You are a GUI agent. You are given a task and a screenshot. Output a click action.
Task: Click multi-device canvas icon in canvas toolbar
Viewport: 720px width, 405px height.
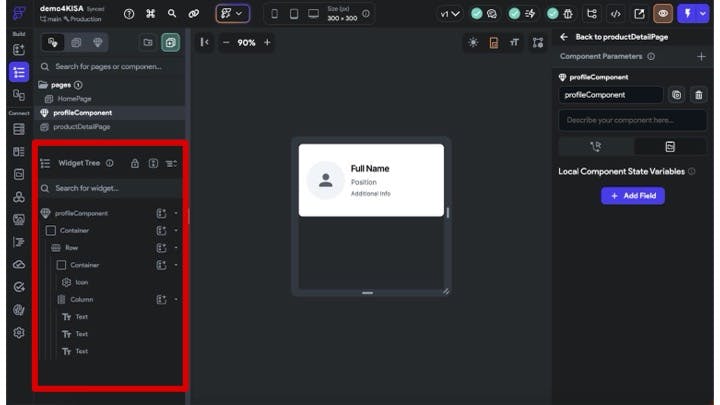pyautogui.click(x=538, y=43)
